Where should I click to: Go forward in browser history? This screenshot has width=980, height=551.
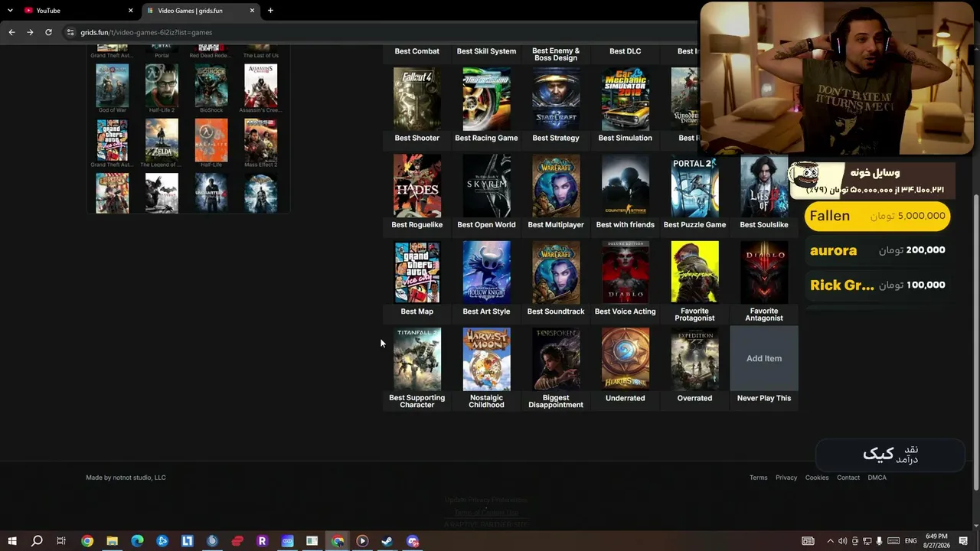(30, 32)
